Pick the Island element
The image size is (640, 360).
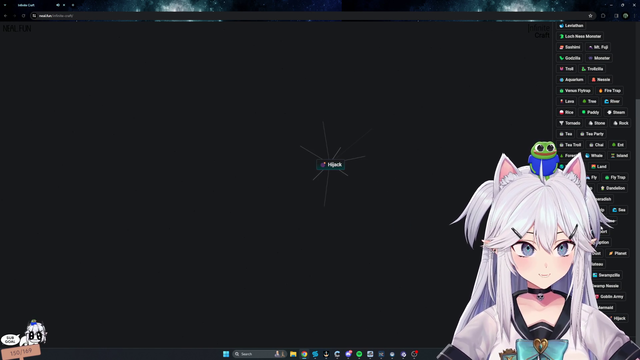coord(619,156)
